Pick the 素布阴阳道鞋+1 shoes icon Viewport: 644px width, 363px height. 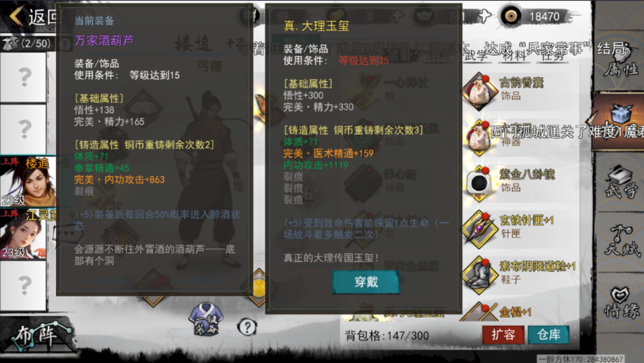(479, 275)
